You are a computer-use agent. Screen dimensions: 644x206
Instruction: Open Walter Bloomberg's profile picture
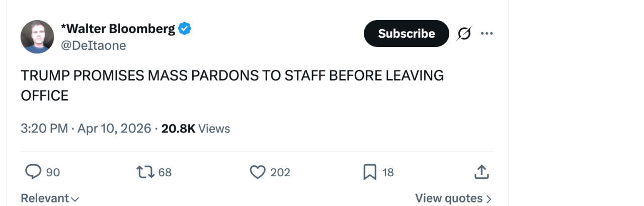tap(37, 37)
